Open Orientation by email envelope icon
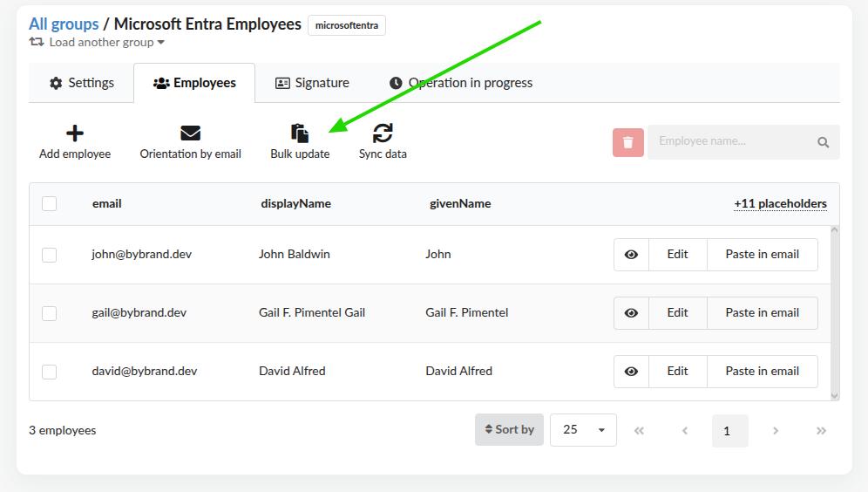Viewport: 868px width, 492px height. coord(190,133)
